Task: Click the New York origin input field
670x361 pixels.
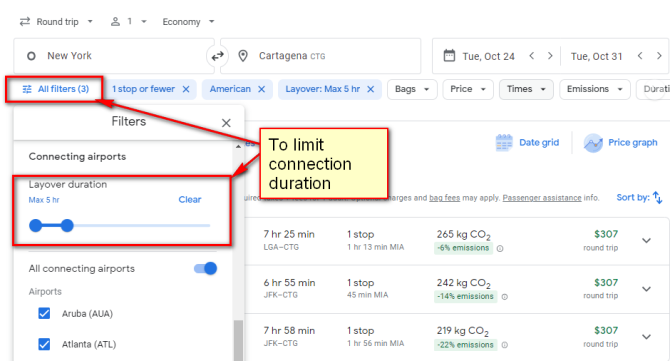Action: [114, 56]
